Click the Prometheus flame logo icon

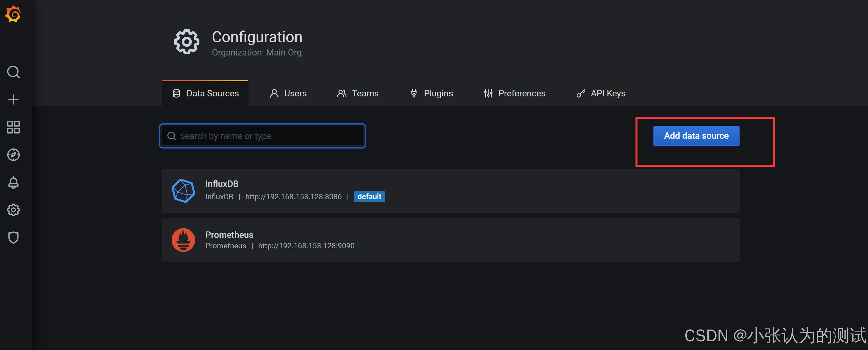[183, 240]
